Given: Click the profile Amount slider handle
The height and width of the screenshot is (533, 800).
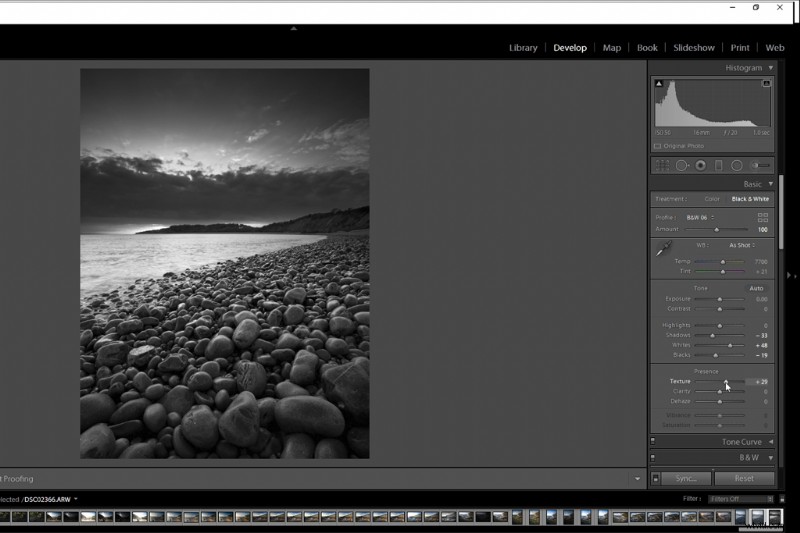Looking at the screenshot, I should coord(716,230).
